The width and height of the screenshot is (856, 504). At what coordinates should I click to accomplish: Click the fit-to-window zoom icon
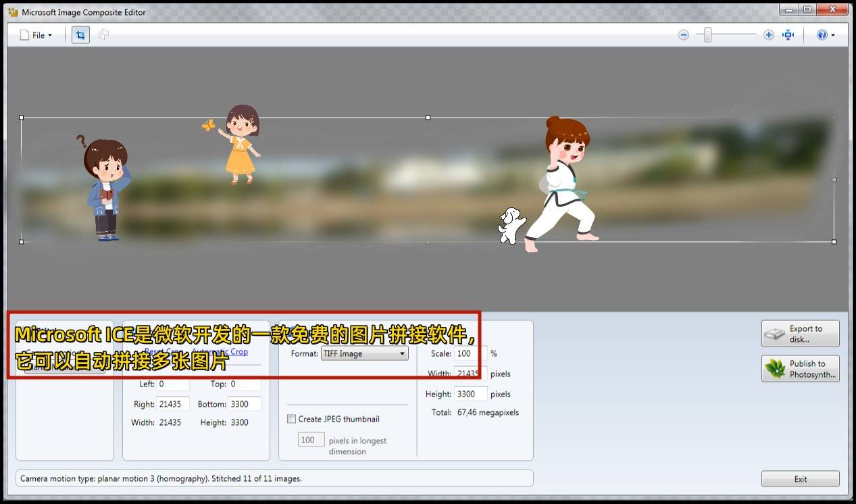(x=788, y=35)
